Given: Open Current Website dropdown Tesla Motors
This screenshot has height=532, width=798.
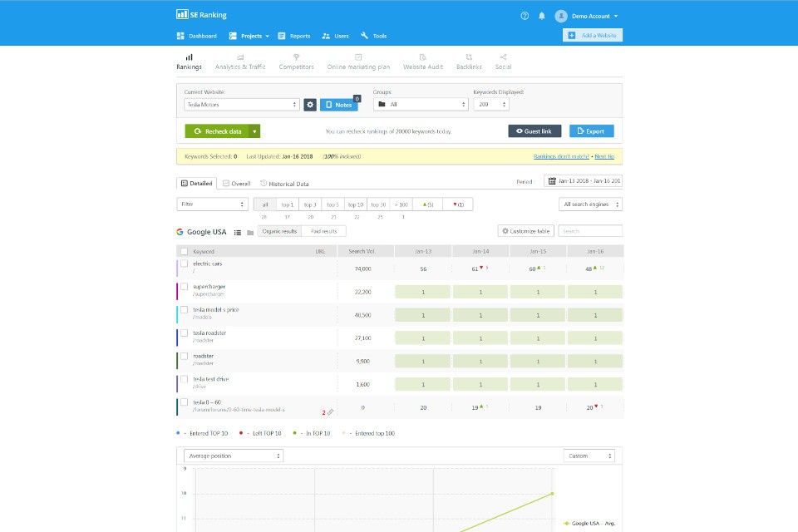Looking at the screenshot, I should (x=242, y=105).
